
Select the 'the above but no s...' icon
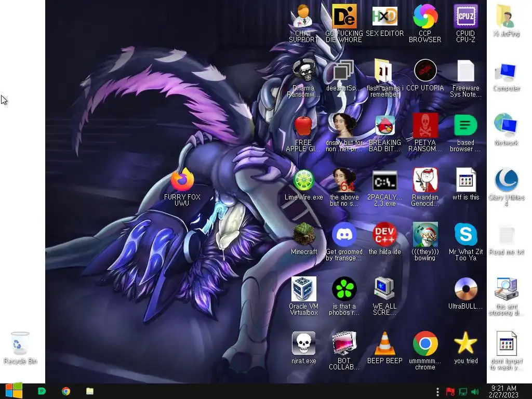[x=344, y=187]
